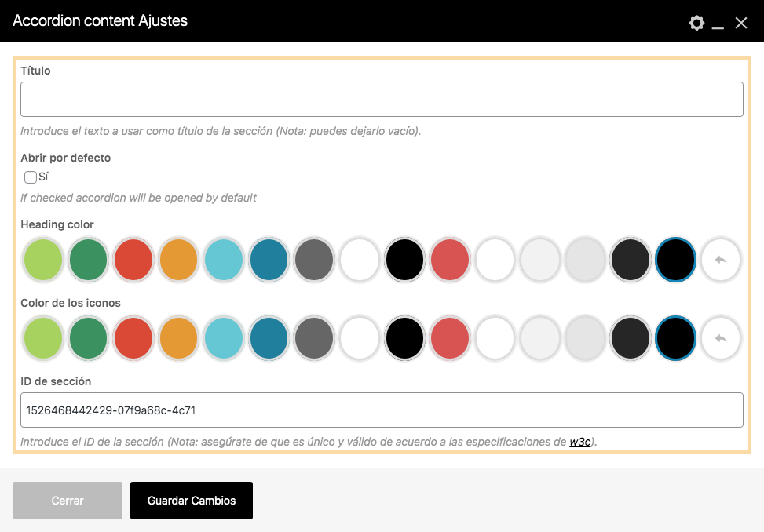Screen dimensions: 764x532
Task: Pick the solid black Heading color
Action: (x=404, y=260)
